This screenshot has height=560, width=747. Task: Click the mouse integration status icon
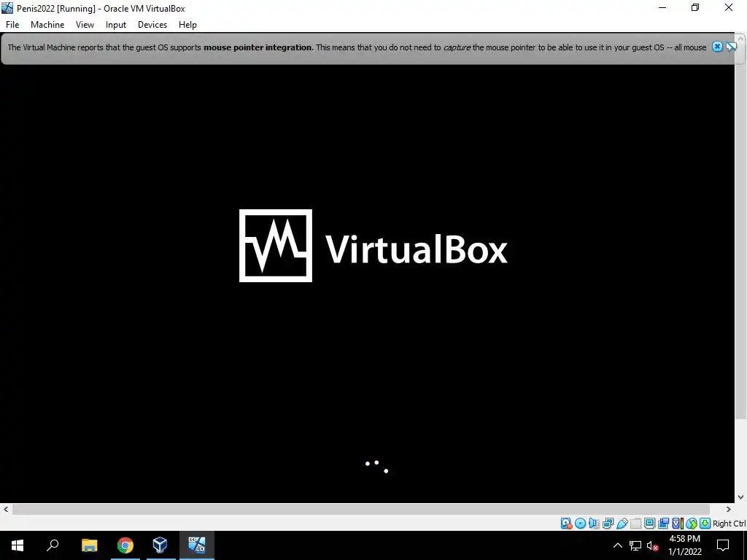point(692,524)
